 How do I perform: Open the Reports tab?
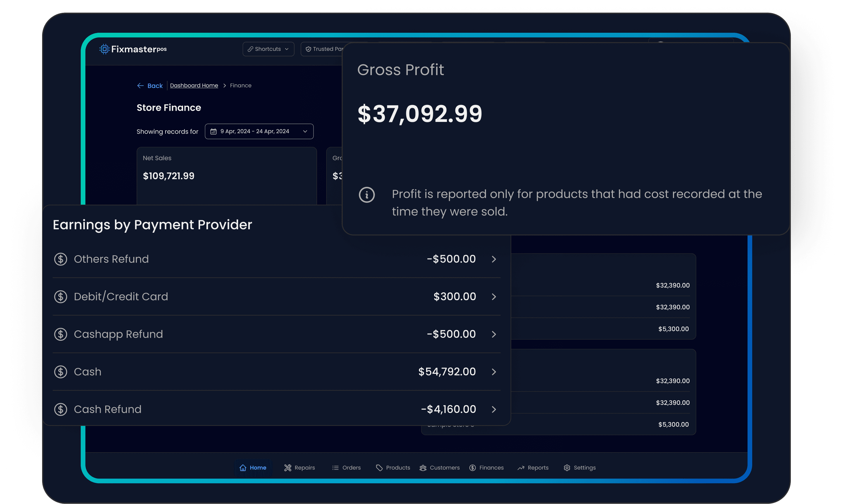533,468
